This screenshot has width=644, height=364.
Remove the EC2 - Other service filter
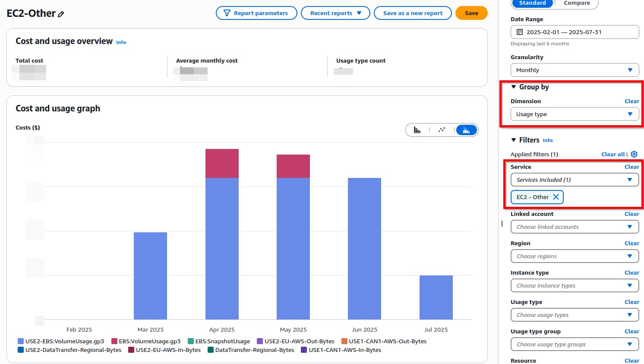[x=556, y=197]
